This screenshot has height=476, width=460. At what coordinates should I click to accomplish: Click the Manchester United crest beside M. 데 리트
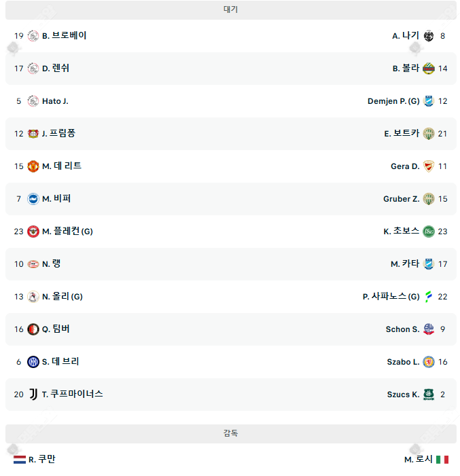[33, 166]
